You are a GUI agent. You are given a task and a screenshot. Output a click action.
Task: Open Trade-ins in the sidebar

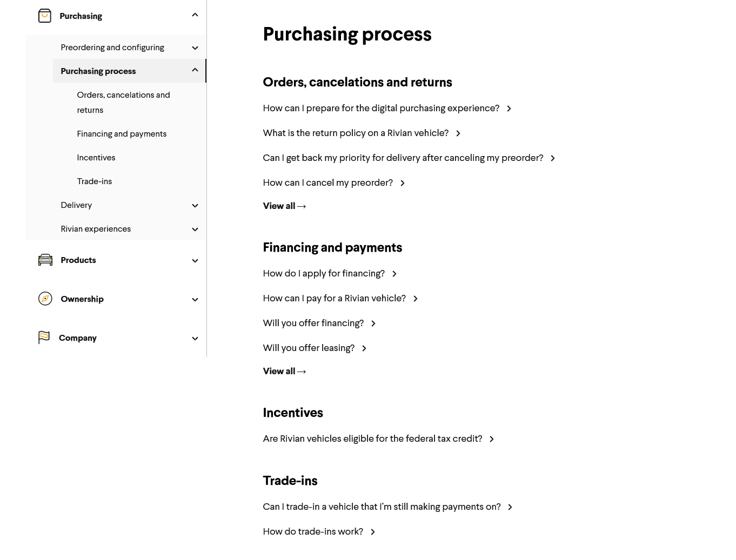click(x=95, y=181)
